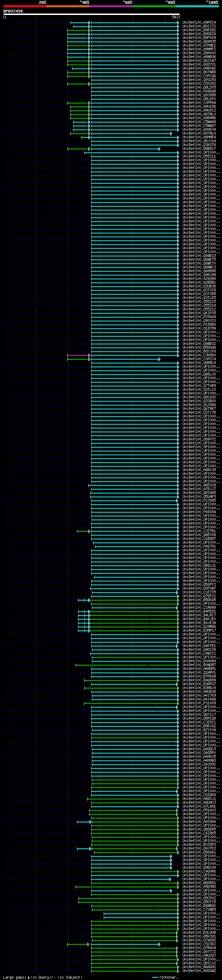Choose the UniRef100_C1E705 entry
The height and width of the screenshot is (980, 222).
tap(199, 592)
